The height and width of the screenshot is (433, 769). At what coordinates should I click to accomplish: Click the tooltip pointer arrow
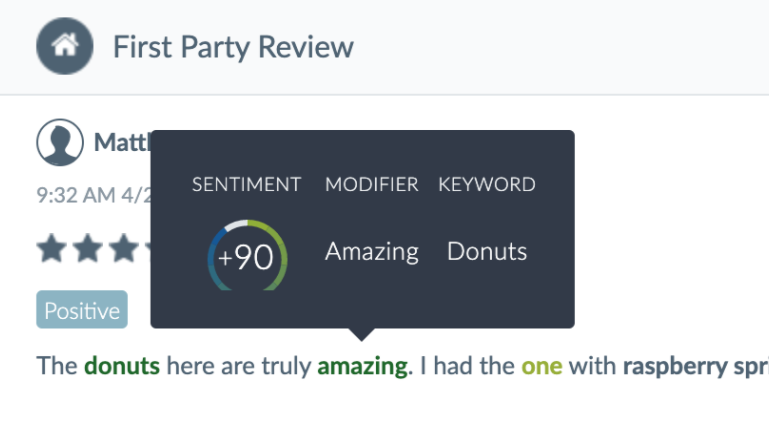362,334
